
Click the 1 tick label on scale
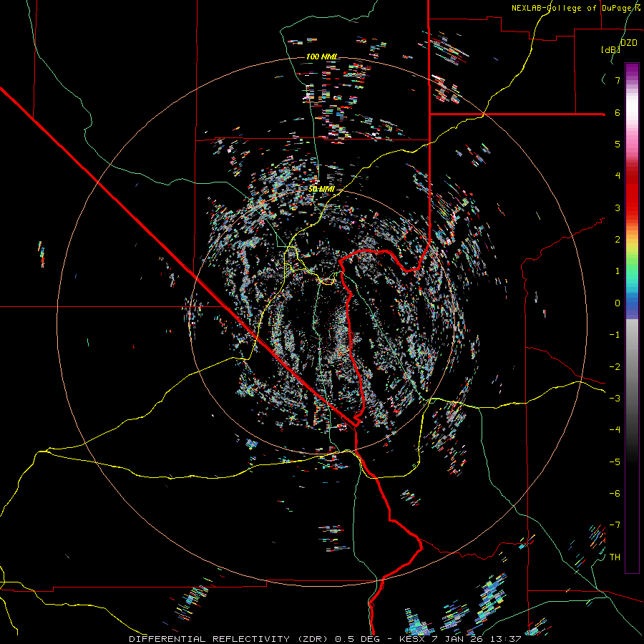point(618,271)
